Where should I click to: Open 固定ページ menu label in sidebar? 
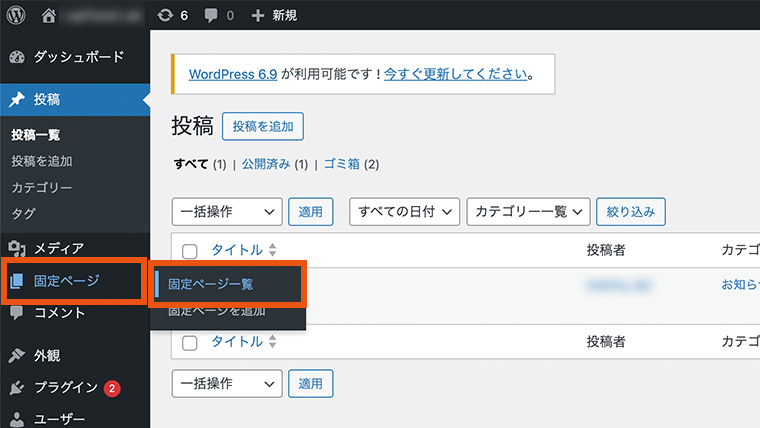pos(66,280)
